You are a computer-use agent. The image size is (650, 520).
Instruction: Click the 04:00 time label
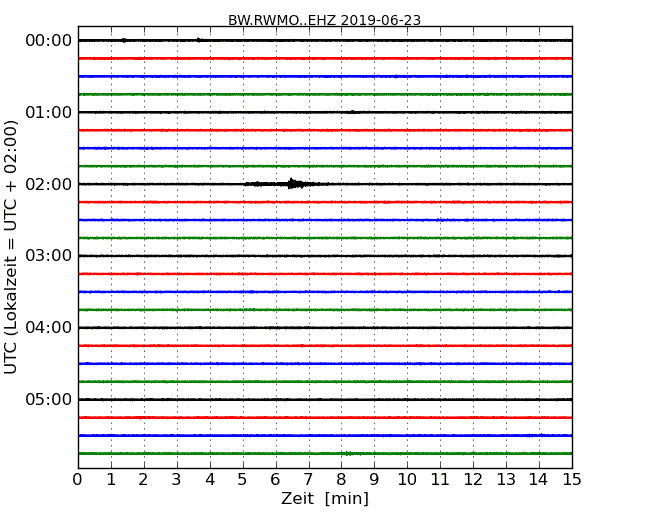tap(49, 328)
